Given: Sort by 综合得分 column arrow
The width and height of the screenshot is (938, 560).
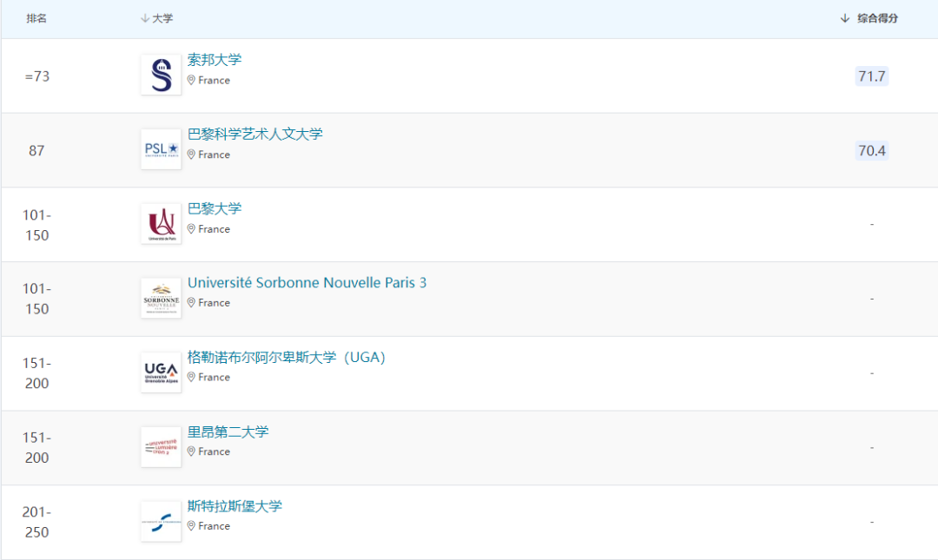Looking at the screenshot, I should tap(845, 18).
